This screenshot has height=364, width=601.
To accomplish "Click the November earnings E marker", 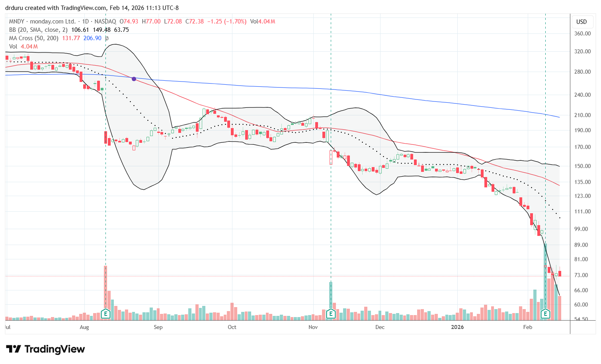I will (330, 314).
